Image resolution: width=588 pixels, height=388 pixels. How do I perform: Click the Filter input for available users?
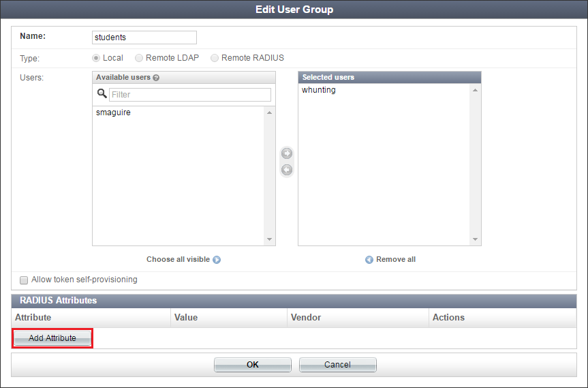click(x=189, y=95)
